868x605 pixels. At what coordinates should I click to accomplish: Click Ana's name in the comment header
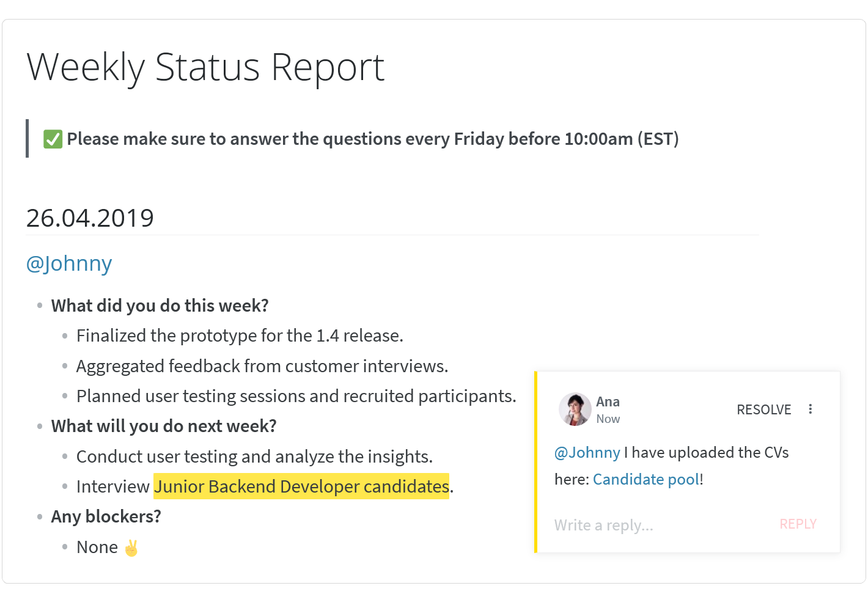pyautogui.click(x=608, y=402)
